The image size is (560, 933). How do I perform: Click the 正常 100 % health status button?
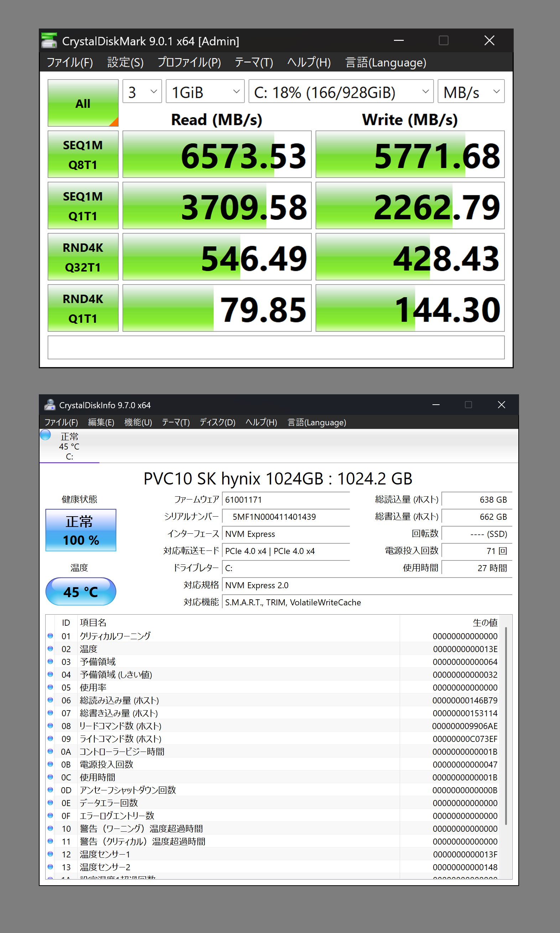pyautogui.click(x=81, y=530)
